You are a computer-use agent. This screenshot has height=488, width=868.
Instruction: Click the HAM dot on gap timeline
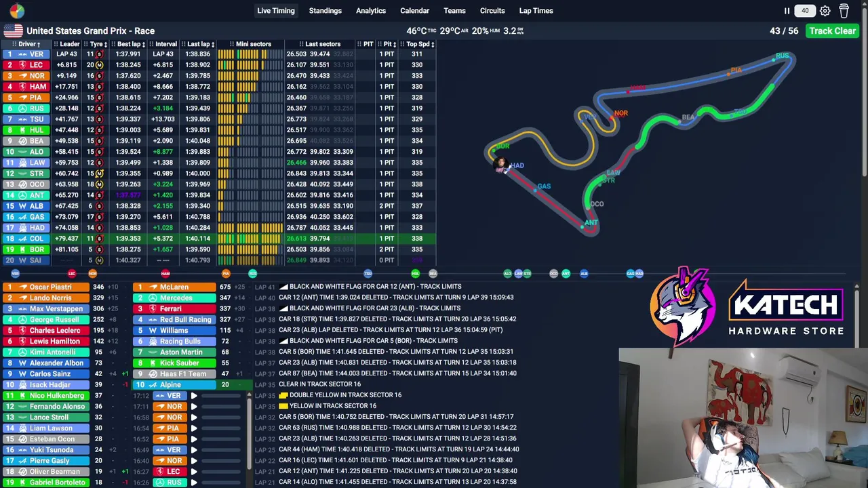point(165,274)
